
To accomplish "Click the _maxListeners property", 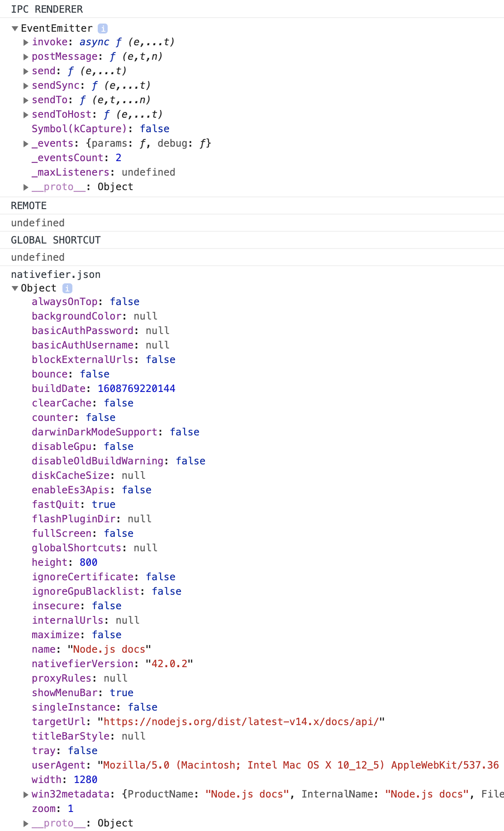I will click(70, 172).
